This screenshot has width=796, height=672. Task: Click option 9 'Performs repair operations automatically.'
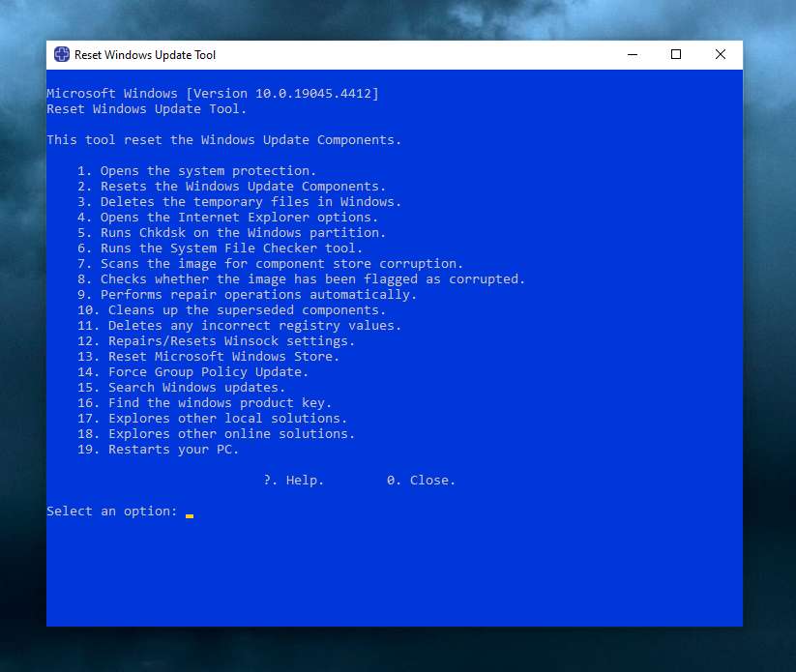point(248,295)
